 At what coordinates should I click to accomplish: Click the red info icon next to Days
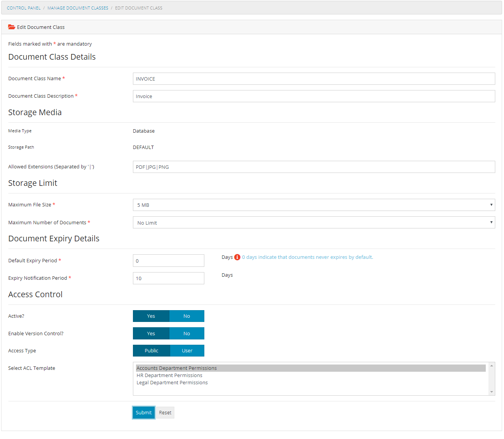237,257
